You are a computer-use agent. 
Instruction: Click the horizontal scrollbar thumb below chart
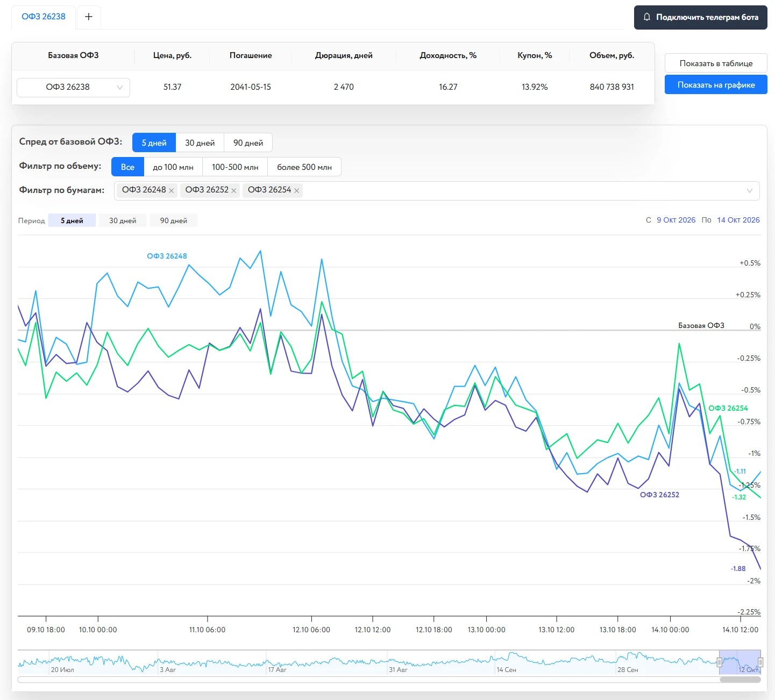[x=740, y=680]
